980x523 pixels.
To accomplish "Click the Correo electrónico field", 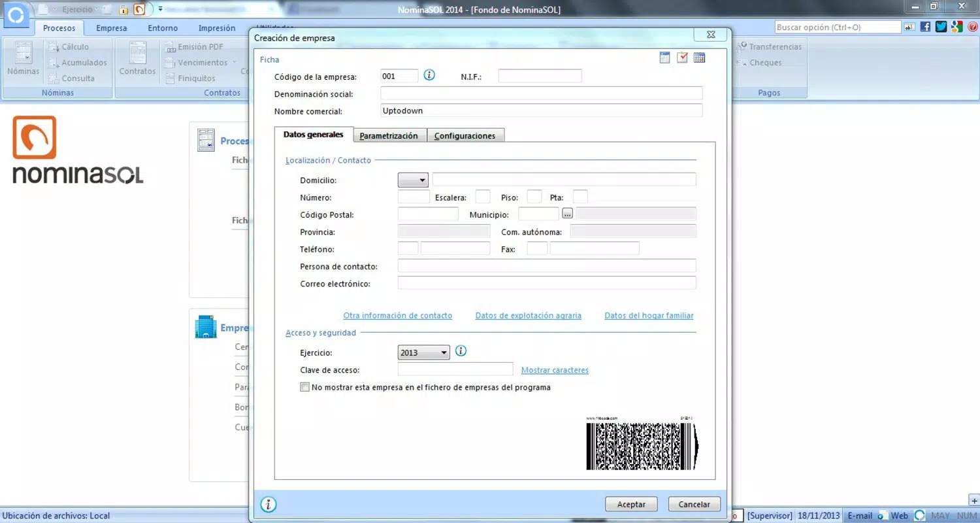I will [547, 282].
